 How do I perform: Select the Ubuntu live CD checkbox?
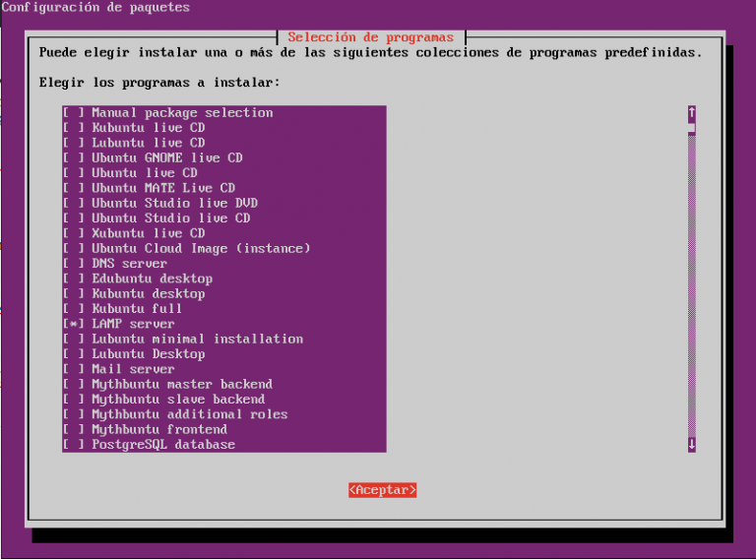[73, 173]
